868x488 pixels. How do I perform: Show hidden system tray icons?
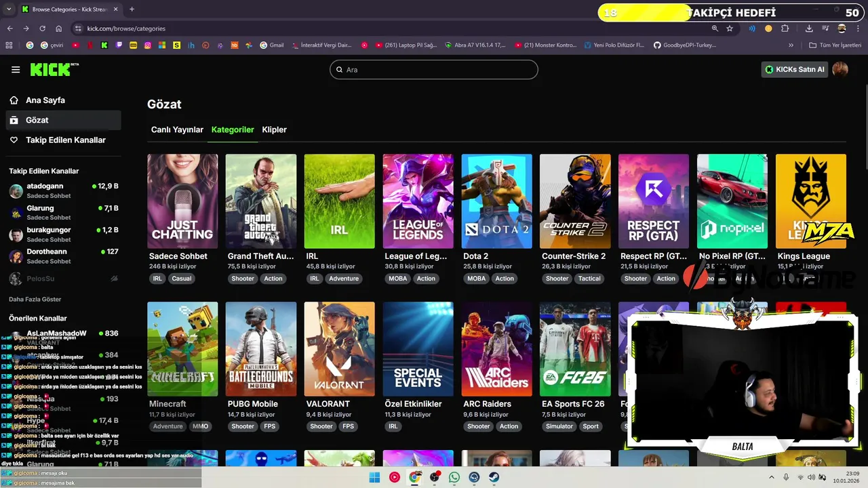click(772, 477)
